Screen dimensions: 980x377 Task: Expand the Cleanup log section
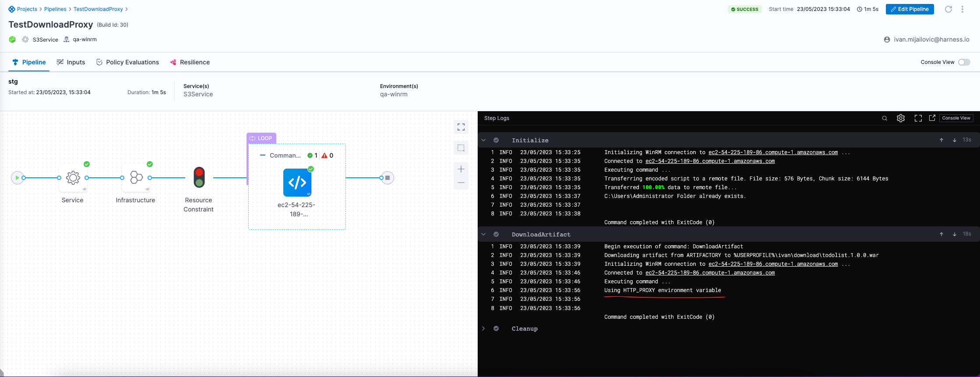pyautogui.click(x=483, y=328)
